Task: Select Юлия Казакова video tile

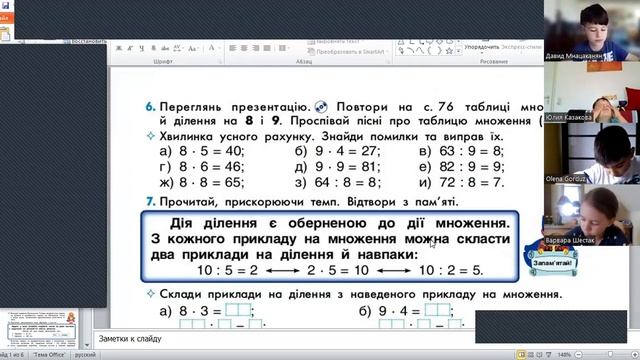Action: 592,92
